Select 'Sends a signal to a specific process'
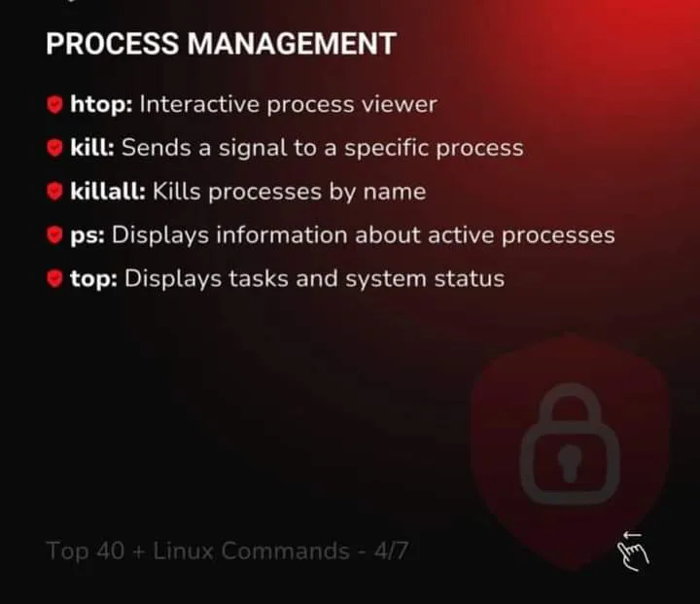This screenshot has height=604, width=700. pos(323,148)
